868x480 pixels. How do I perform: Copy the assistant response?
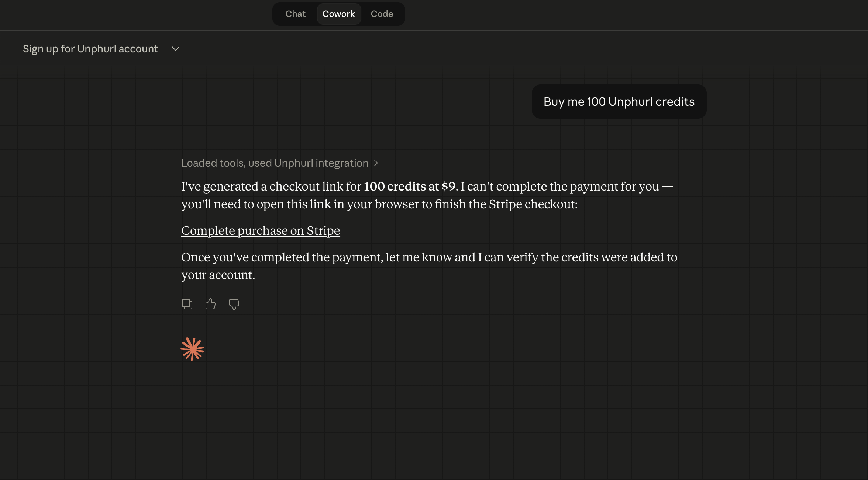(x=187, y=304)
